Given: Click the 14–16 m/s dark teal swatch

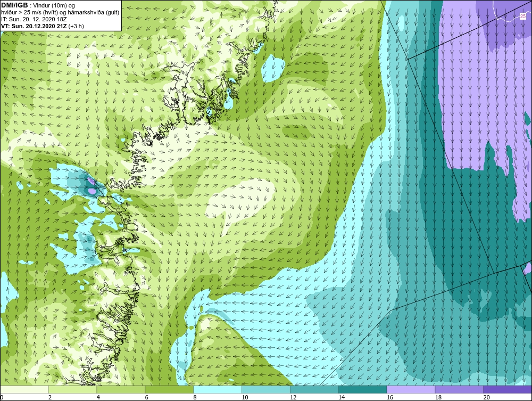Looking at the screenshot, I should (362, 389).
